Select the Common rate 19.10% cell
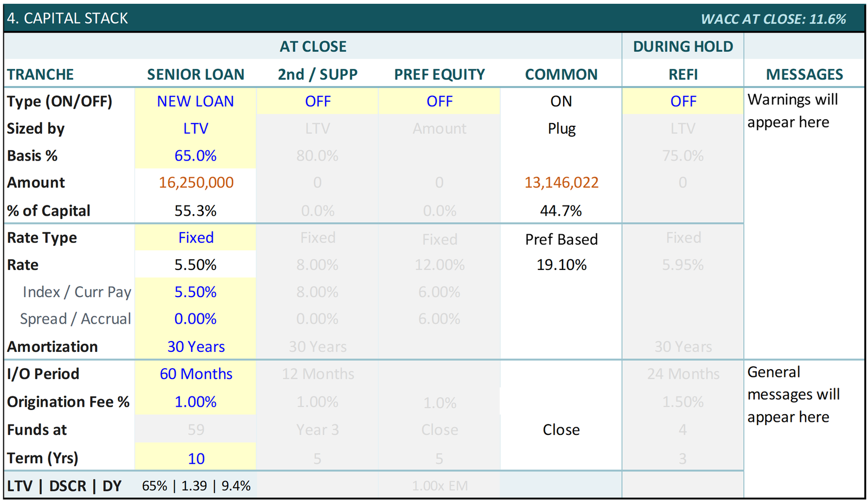 tap(561, 265)
